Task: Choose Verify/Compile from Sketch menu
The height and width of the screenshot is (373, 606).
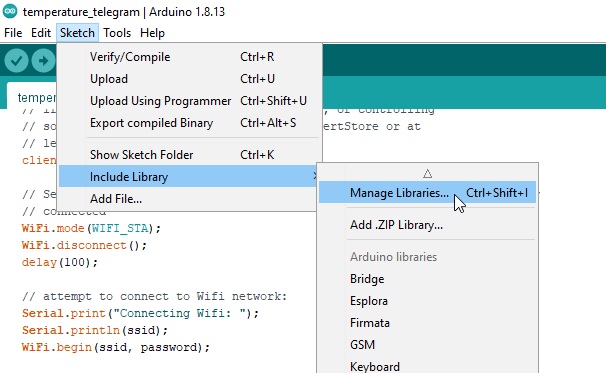Action: pyautogui.click(x=189, y=57)
